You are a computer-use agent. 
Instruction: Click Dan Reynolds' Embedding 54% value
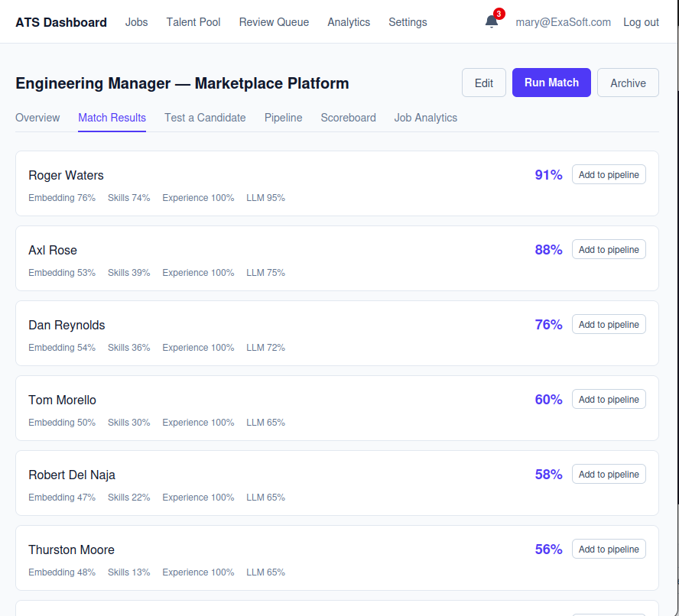pos(62,348)
